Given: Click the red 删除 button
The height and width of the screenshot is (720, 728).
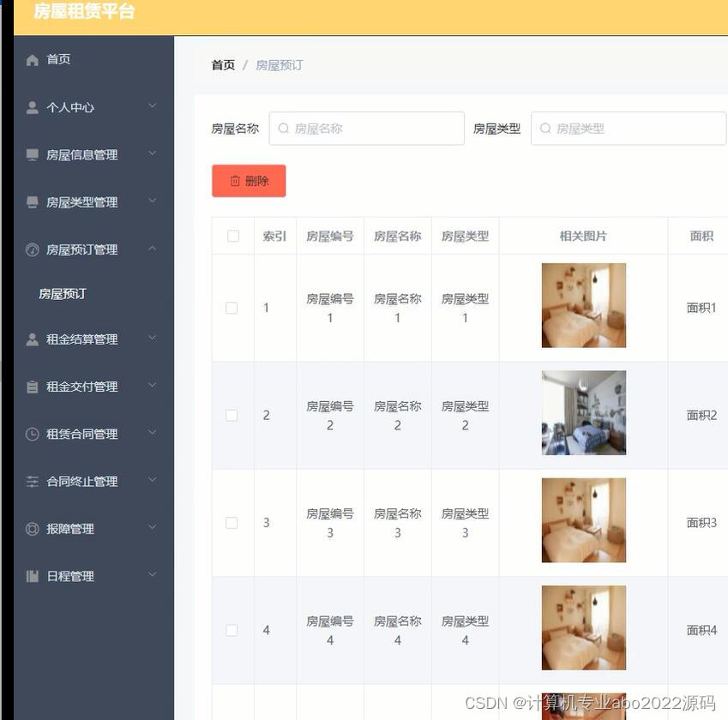Looking at the screenshot, I should (x=249, y=181).
